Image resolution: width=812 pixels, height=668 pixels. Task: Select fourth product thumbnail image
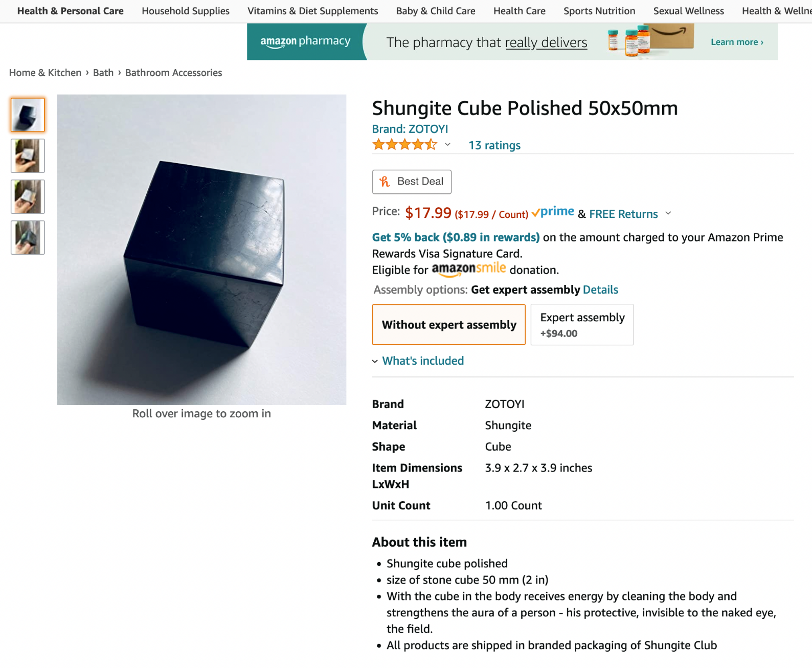[28, 237]
